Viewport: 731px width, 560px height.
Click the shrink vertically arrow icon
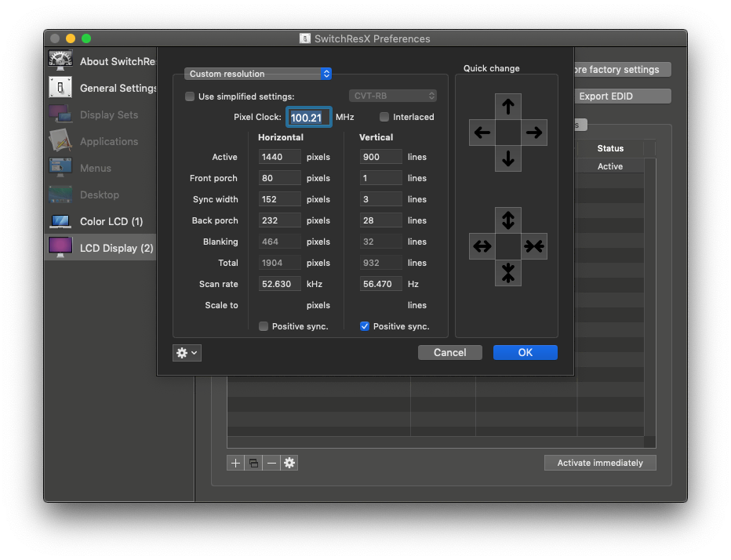[508, 272]
